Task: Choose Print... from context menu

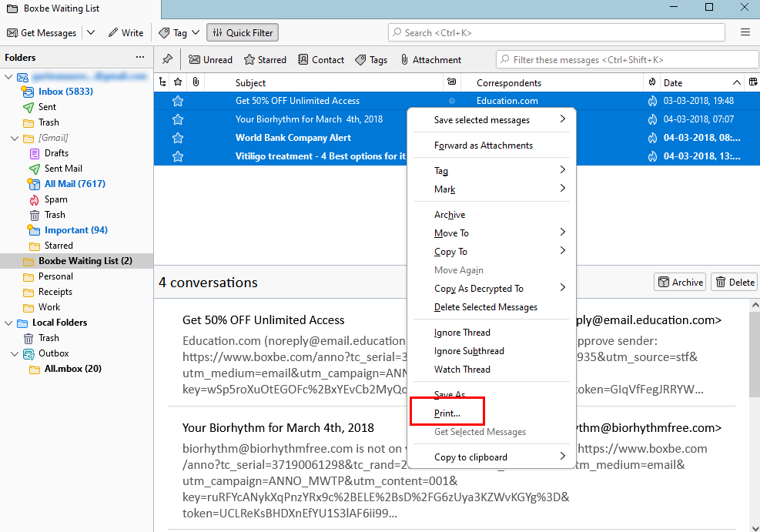Action: coord(491,413)
